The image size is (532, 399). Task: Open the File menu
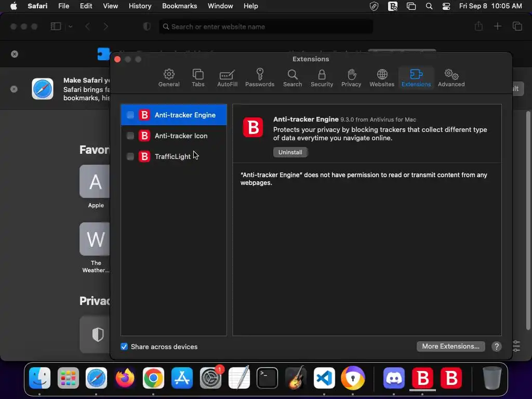(x=63, y=6)
